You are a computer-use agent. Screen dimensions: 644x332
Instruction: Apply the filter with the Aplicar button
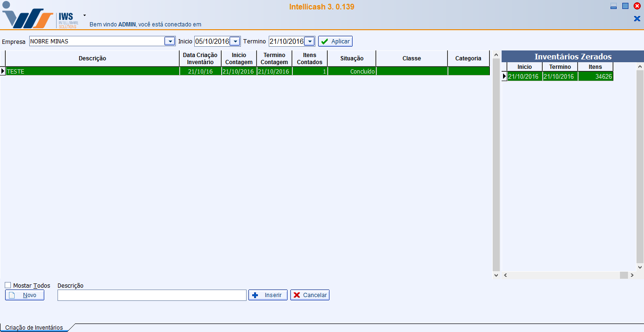click(335, 41)
